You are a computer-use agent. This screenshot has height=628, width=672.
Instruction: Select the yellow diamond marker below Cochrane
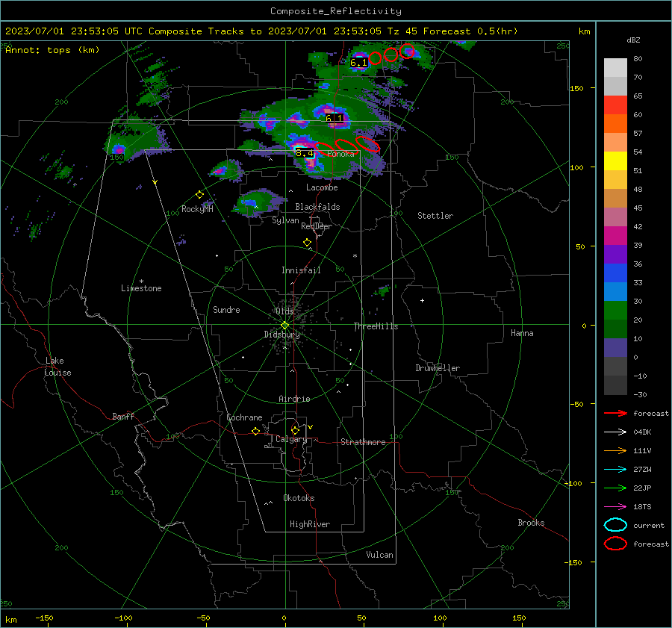(x=255, y=431)
